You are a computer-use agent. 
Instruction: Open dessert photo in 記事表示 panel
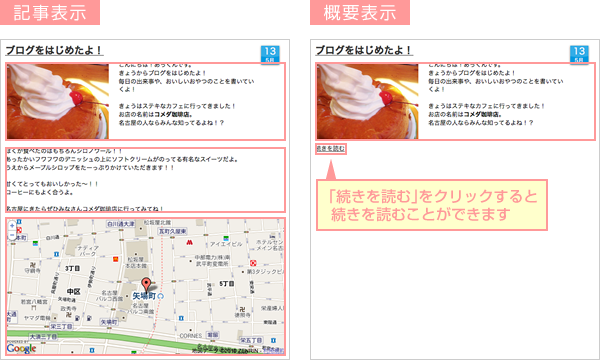[58, 101]
